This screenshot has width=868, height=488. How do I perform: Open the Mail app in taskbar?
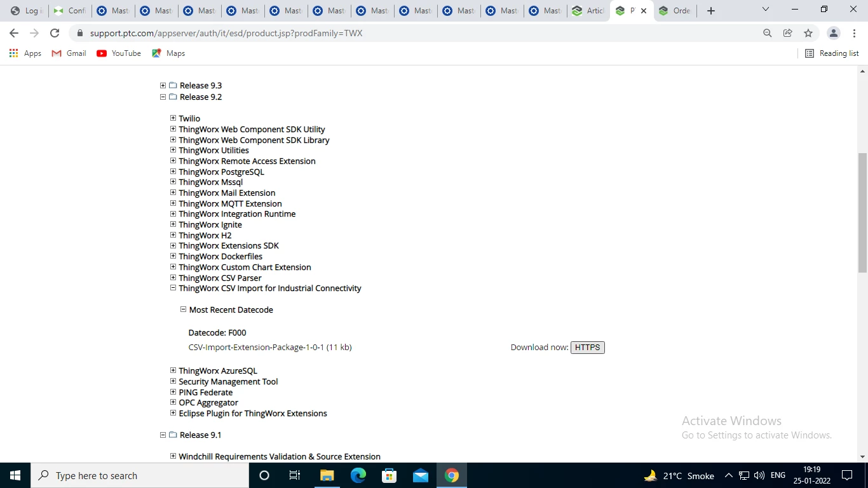[x=421, y=475]
